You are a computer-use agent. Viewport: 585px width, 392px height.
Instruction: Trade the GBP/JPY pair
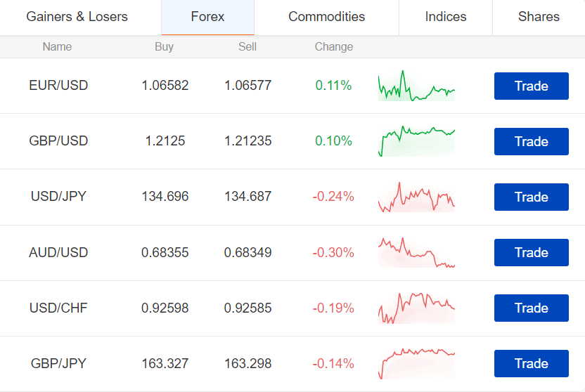[532, 364]
